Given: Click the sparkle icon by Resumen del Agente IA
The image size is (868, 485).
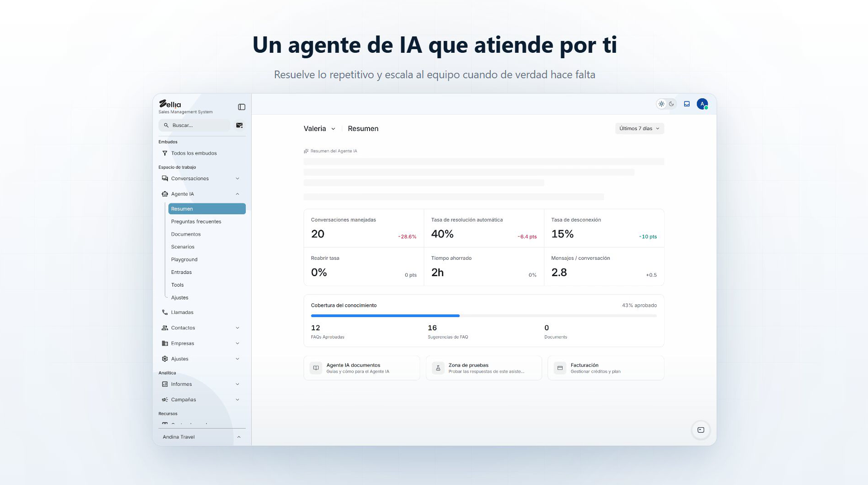Looking at the screenshot, I should (x=306, y=151).
